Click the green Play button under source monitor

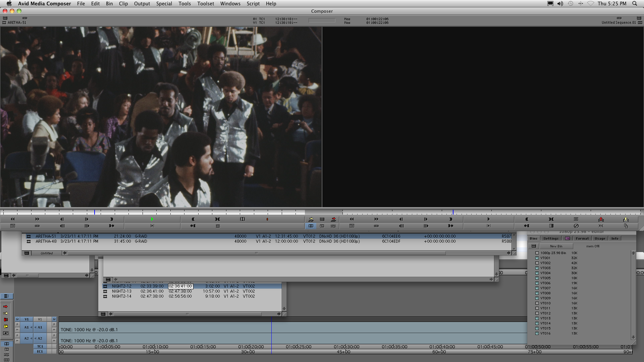[x=152, y=219]
